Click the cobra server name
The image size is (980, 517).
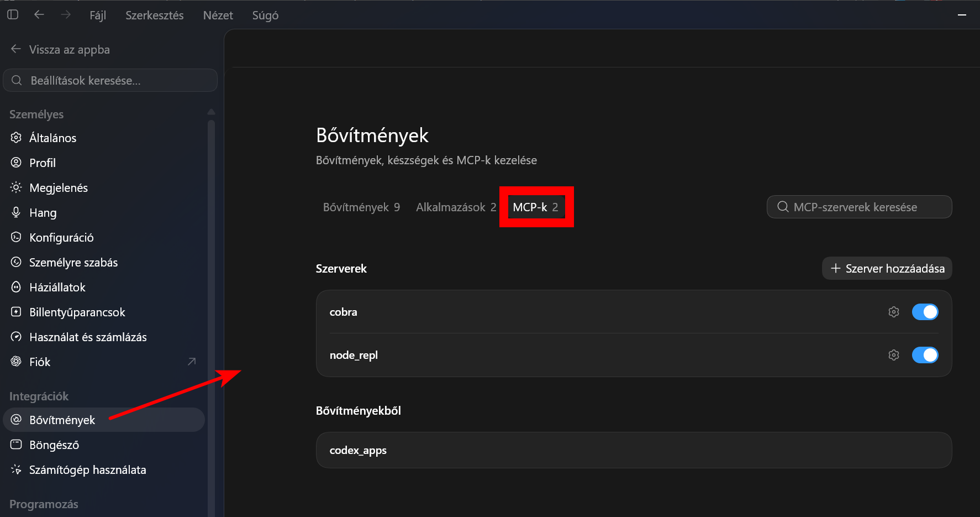[x=344, y=312]
